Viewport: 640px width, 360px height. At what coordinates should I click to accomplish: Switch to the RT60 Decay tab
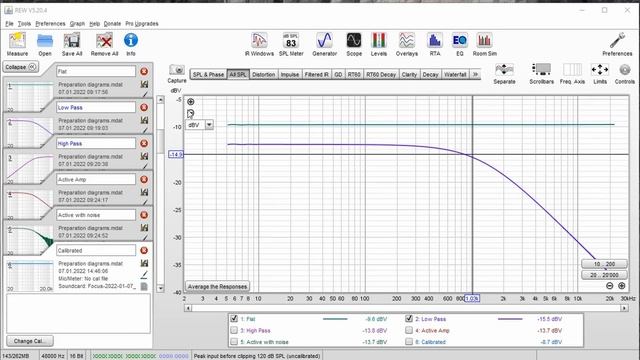click(x=381, y=74)
